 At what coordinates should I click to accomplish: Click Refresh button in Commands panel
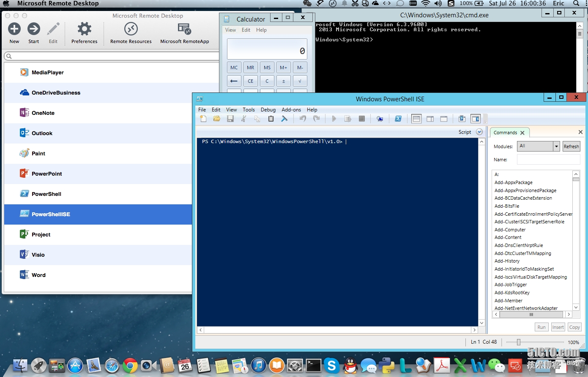pyautogui.click(x=571, y=146)
